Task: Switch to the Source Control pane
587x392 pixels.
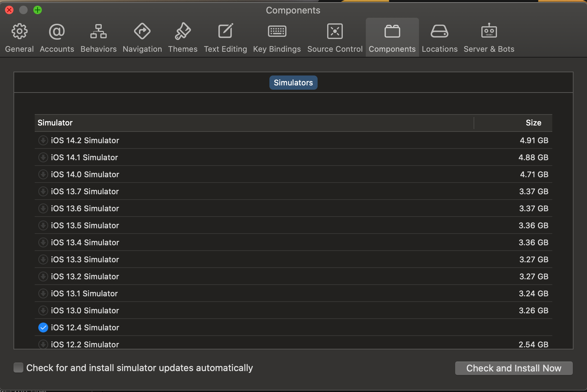Action: (335, 38)
